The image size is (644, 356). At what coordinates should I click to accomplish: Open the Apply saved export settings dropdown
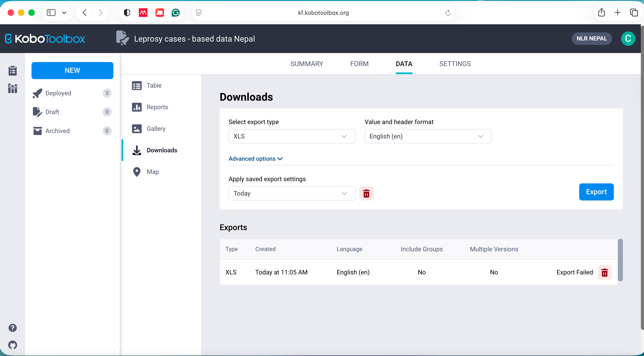(292, 193)
